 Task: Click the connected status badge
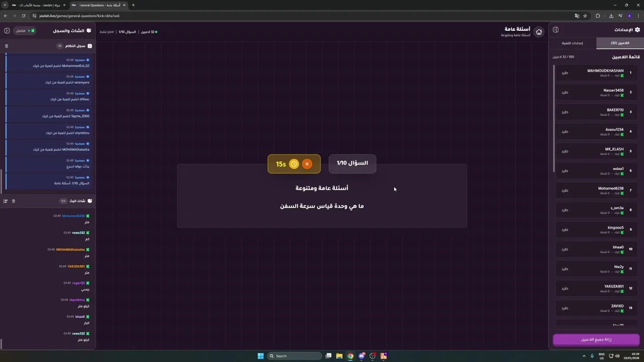pyautogui.click(x=24, y=31)
